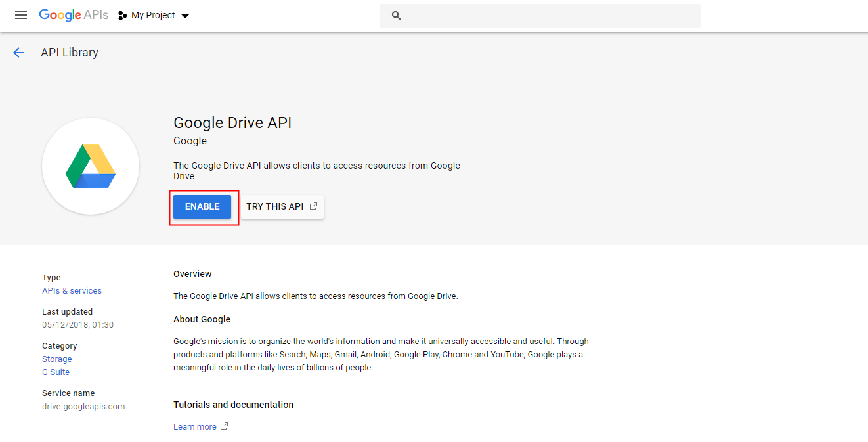Click external-link icon next to Learn more
868x442 pixels.
point(224,426)
